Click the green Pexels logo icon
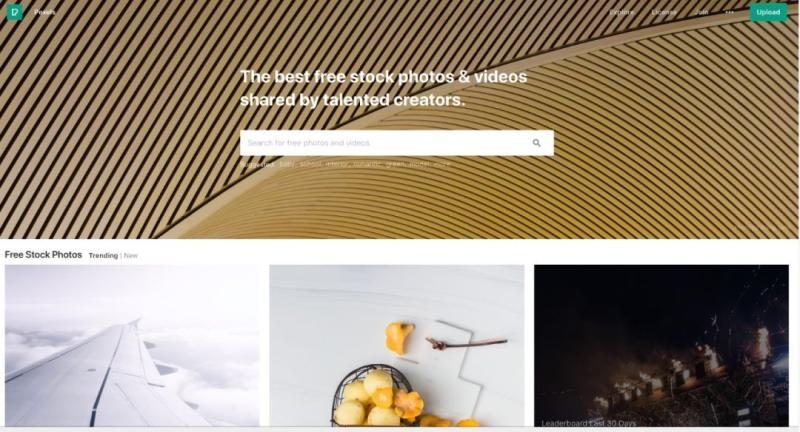The height and width of the screenshot is (432, 800). [14, 12]
